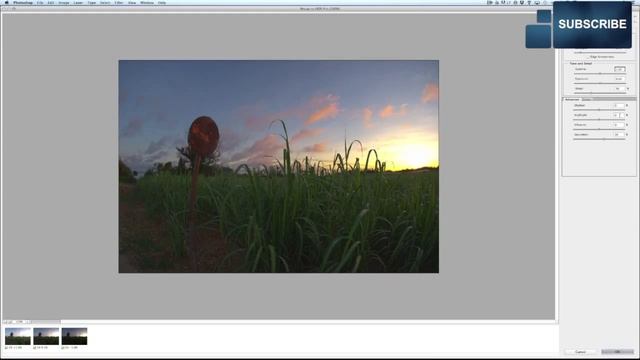
Task: Select the brightest exposure thumbnail
Action: click(x=18, y=336)
